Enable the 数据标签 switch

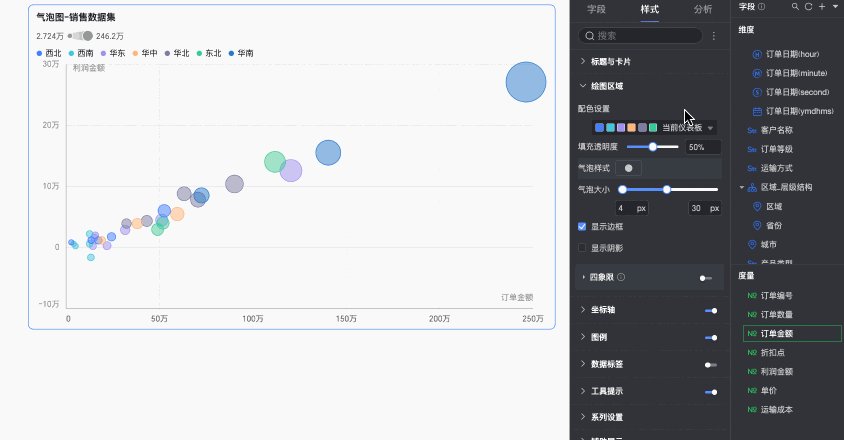711,365
